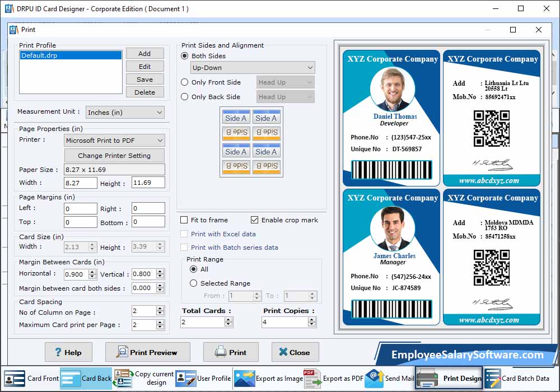Click the Card Height stepper
Viewport: 560px width, 392px height.
pyautogui.click(x=160, y=246)
